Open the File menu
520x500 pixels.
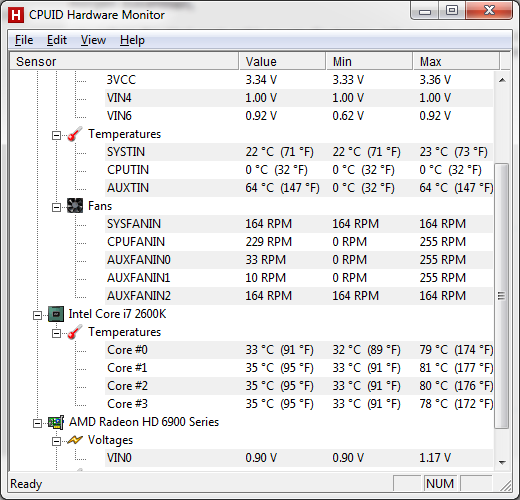click(24, 40)
